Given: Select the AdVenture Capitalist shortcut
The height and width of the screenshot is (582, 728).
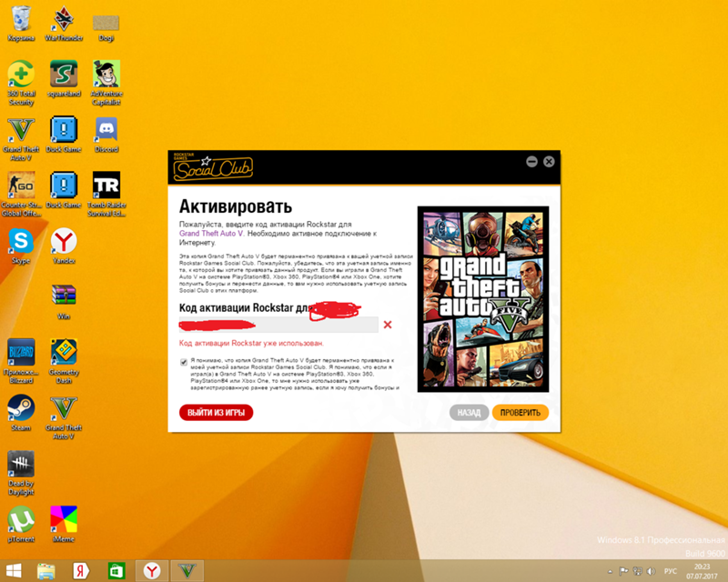Looking at the screenshot, I should [106, 83].
